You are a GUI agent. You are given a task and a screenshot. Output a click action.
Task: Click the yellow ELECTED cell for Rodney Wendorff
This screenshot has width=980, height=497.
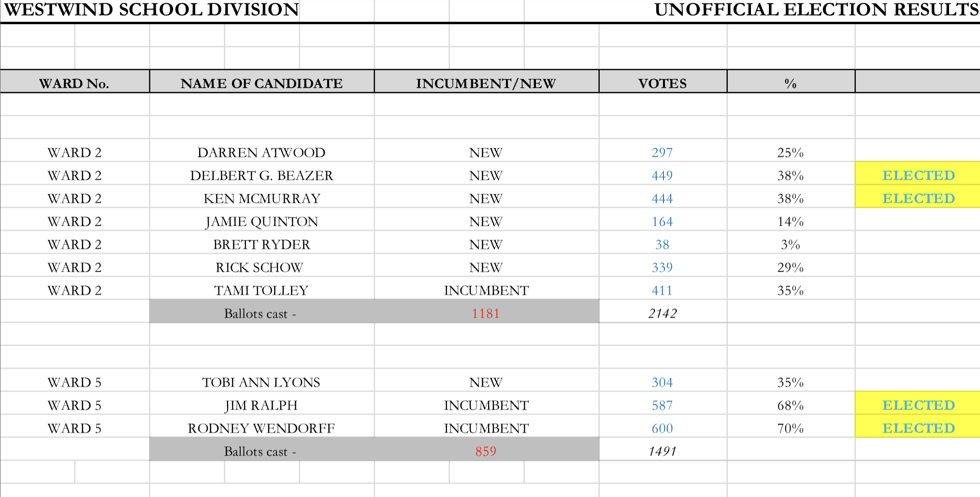point(918,428)
